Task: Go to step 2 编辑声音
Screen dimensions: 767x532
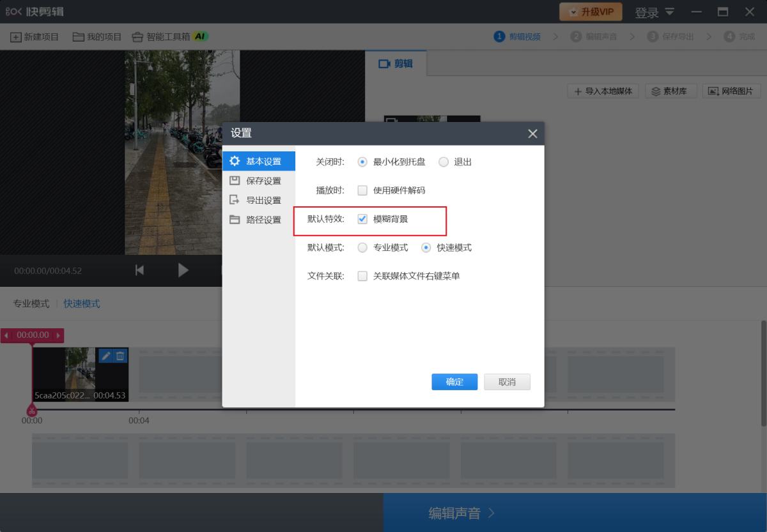Action: coord(594,36)
